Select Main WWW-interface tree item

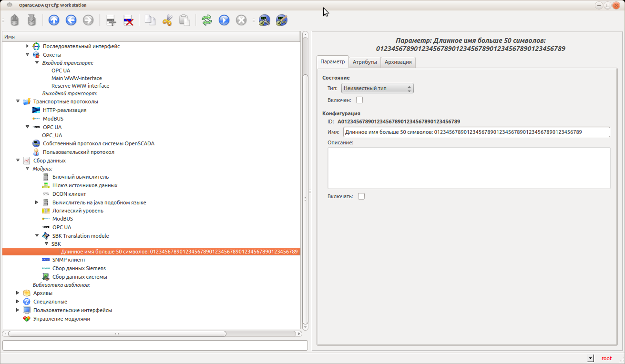point(76,78)
